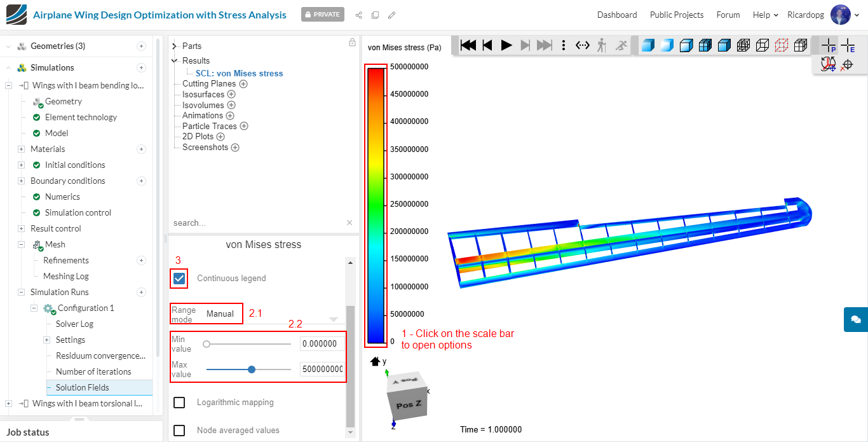Choose the red dotted points cube mode
868x442 pixels.
pos(782,45)
